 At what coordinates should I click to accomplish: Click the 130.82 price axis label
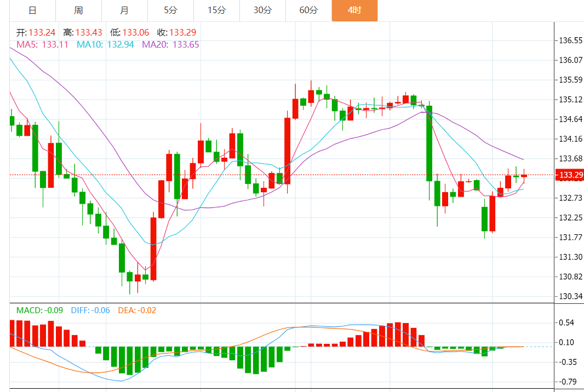pyautogui.click(x=571, y=277)
